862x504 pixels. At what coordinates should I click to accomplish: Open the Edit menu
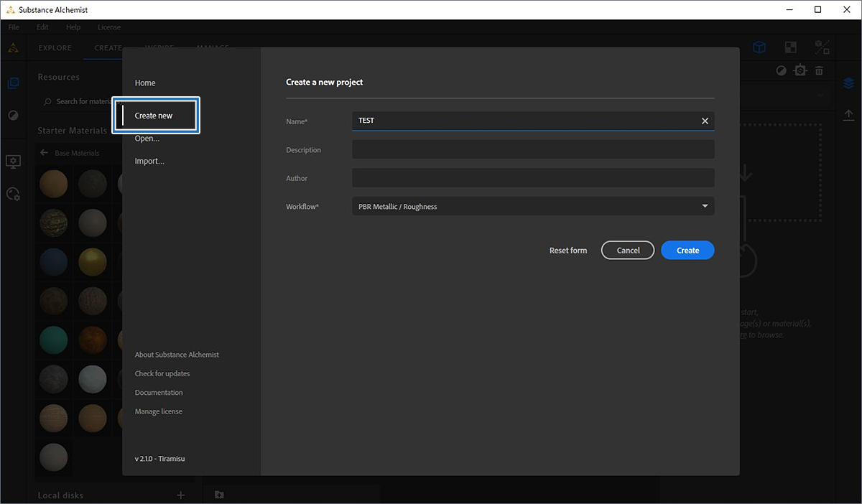coord(42,27)
